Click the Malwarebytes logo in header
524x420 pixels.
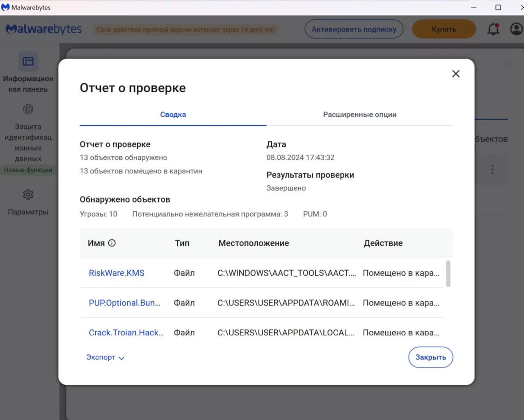coord(43,29)
